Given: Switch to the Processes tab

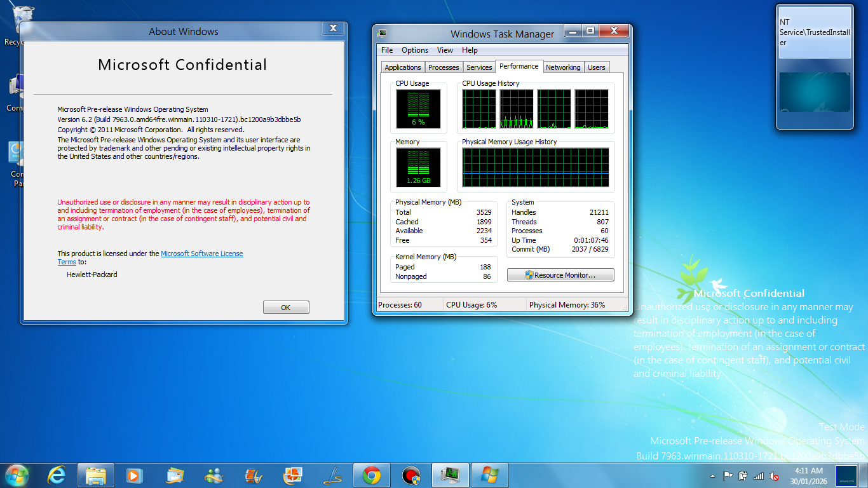Looking at the screenshot, I should (x=444, y=67).
